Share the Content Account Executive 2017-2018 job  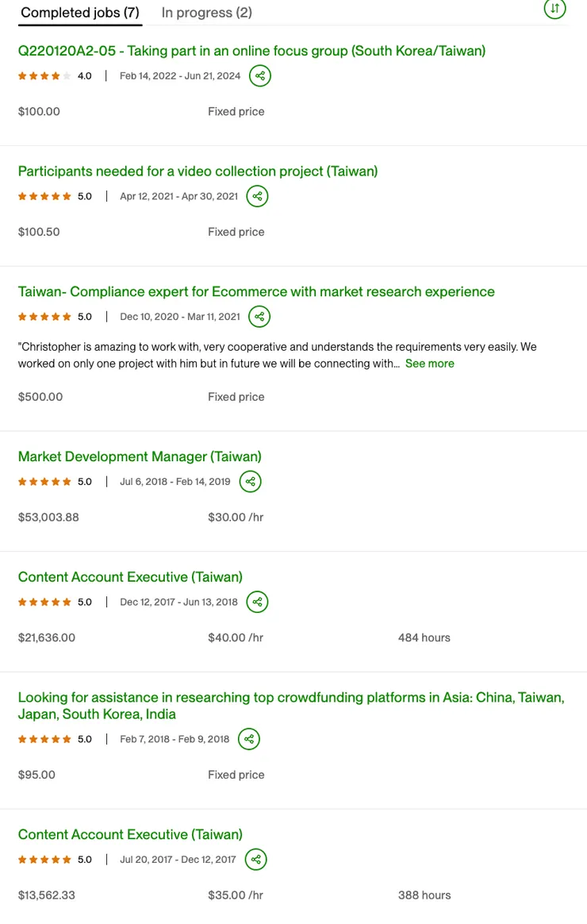pyautogui.click(x=257, y=602)
